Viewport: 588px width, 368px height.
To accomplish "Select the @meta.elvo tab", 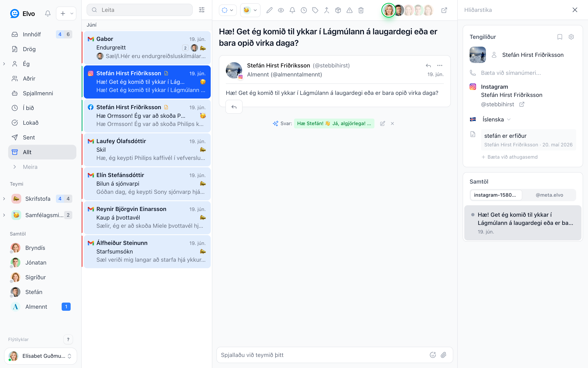I will tap(549, 195).
